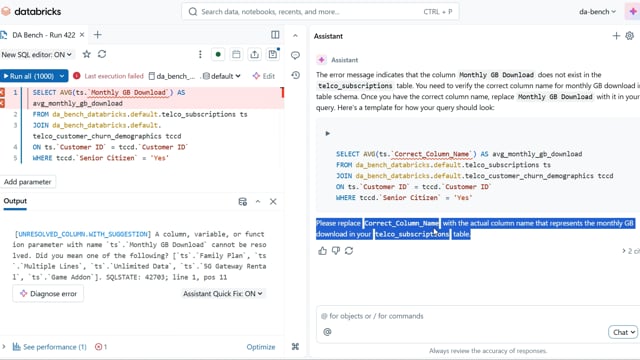Close the DA Bench - Run 422 tab
Image resolution: width=640 pixels, height=360 pixels.
coord(82,35)
